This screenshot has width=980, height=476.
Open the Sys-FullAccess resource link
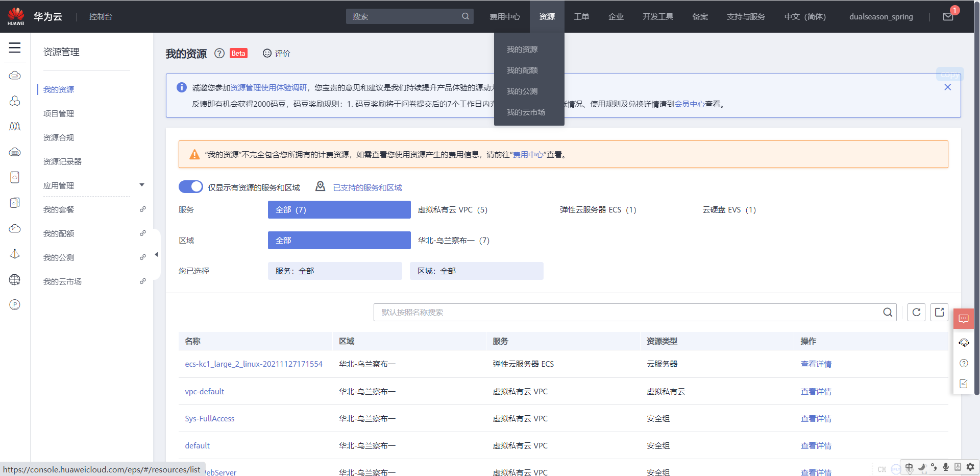click(x=210, y=418)
